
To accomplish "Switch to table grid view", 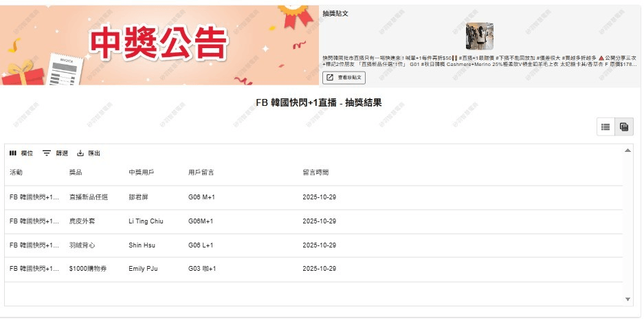I will (623, 126).
